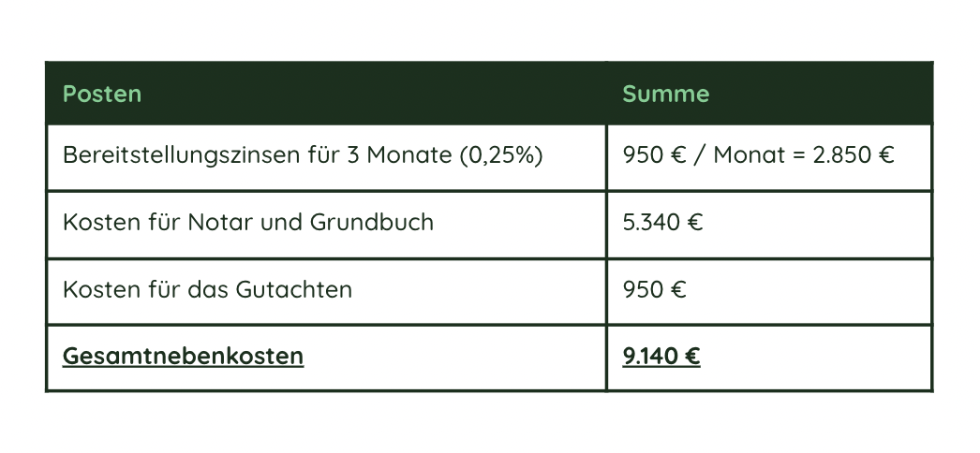Select 950 € in the Gutachten row
This screenshot has width=980, height=453.
tap(654, 289)
